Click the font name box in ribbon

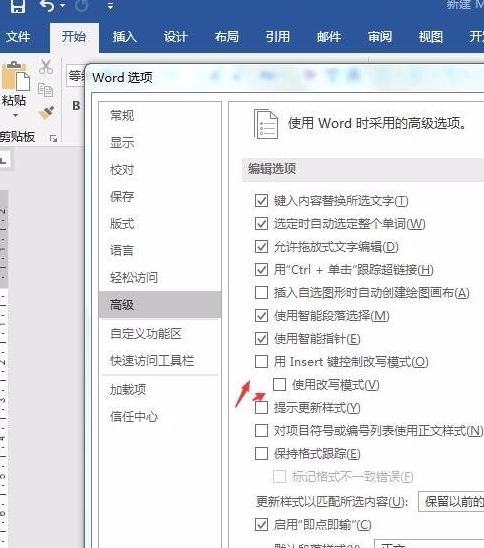tap(76, 75)
